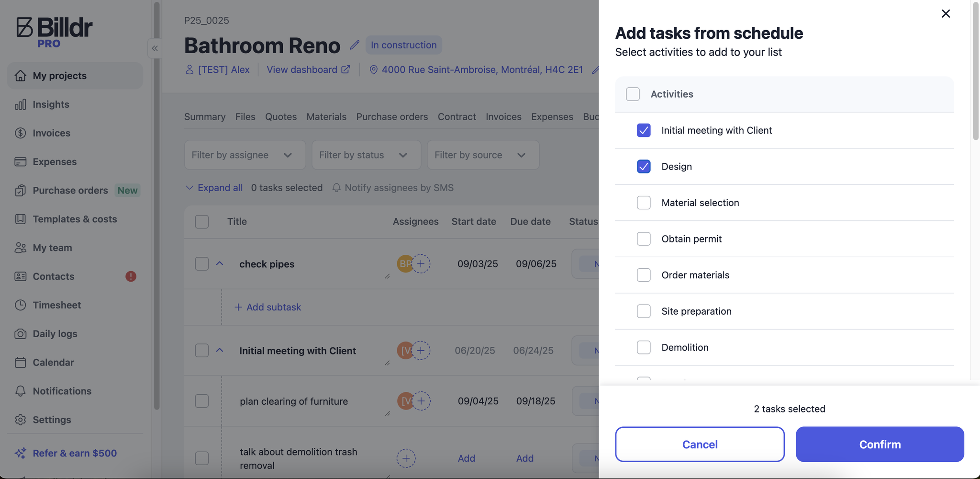This screenshot has height=479, width=980.
Task: Click the Settings gear icon
Action: 20,420
